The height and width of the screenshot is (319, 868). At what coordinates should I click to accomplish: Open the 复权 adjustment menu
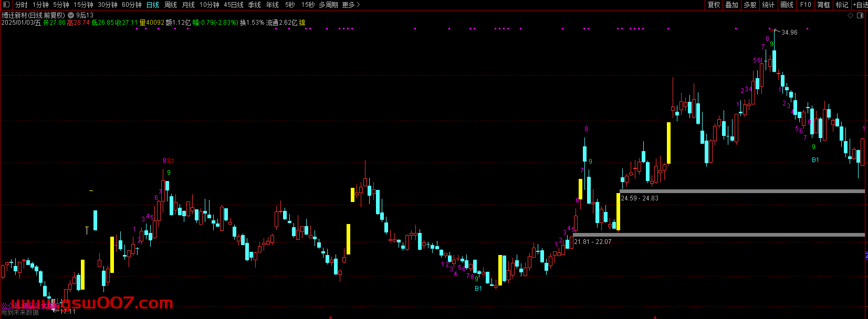click(714, 5)
